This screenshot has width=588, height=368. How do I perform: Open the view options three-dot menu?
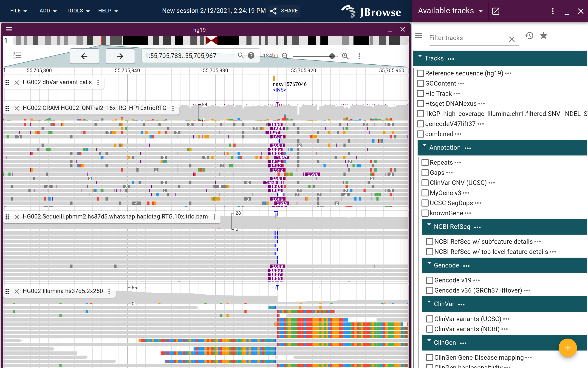tap(359, 56)
